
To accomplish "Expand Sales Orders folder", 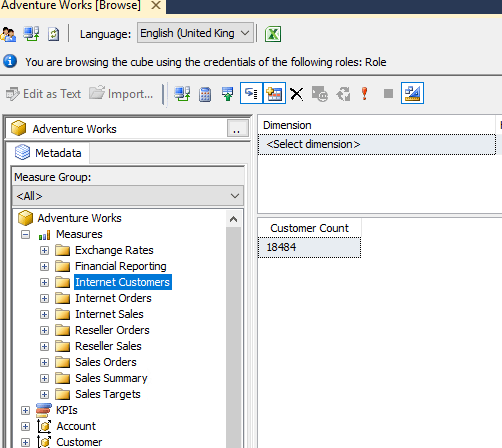I will (44, 362).
